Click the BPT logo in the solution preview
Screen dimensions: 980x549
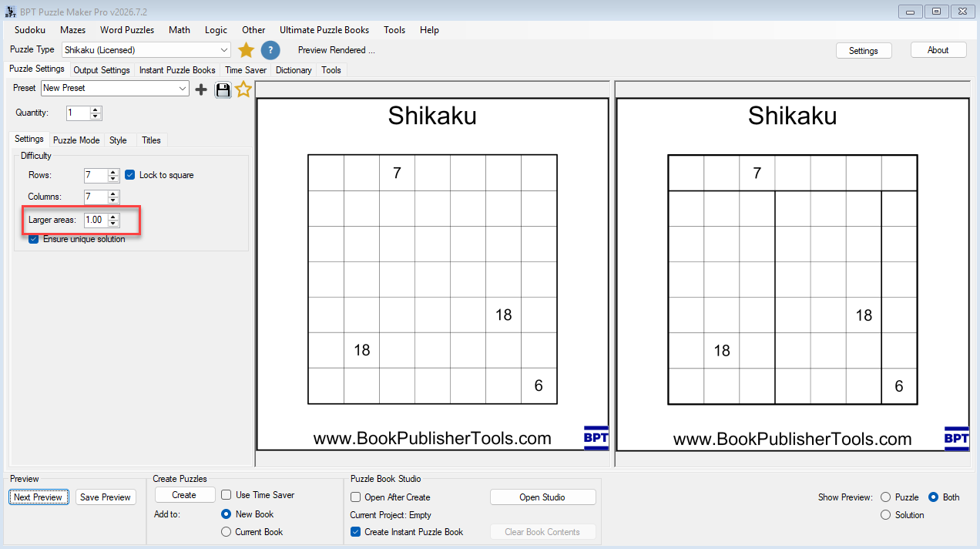(956, 438)
